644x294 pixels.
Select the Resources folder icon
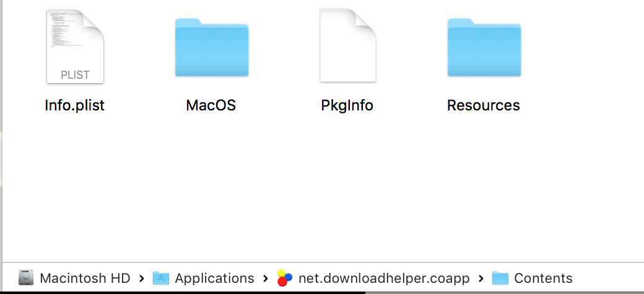tap(484, 47)
